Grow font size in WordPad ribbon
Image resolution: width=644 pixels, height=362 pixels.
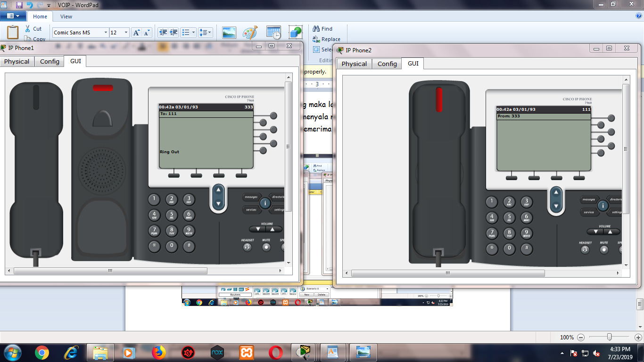tap(136, 33)
